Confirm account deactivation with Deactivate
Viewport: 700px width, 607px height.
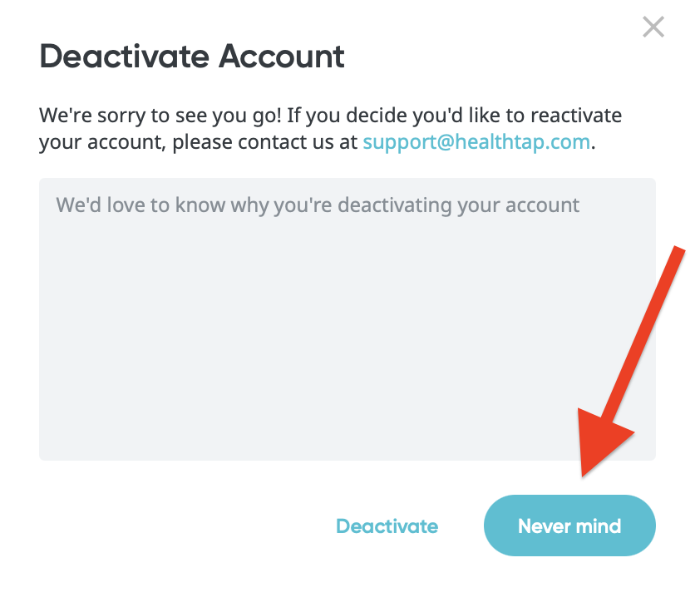[x=387, y=526]
